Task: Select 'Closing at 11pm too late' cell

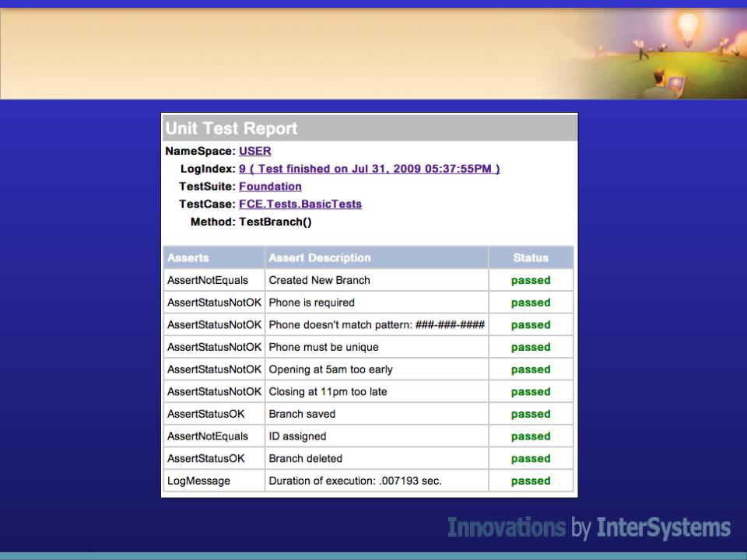Action: (377, 391)
